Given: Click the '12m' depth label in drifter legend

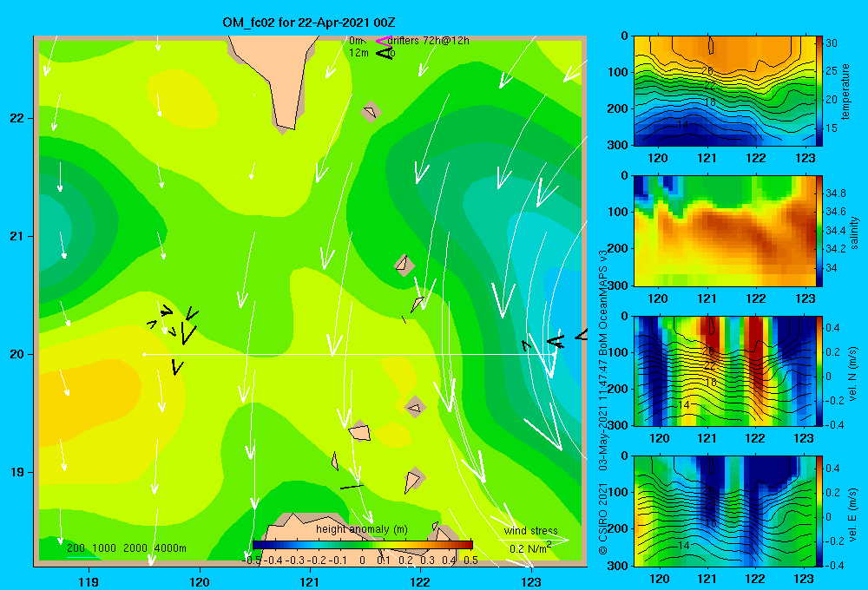Looking at the screenshot, I should coord(358,53).
